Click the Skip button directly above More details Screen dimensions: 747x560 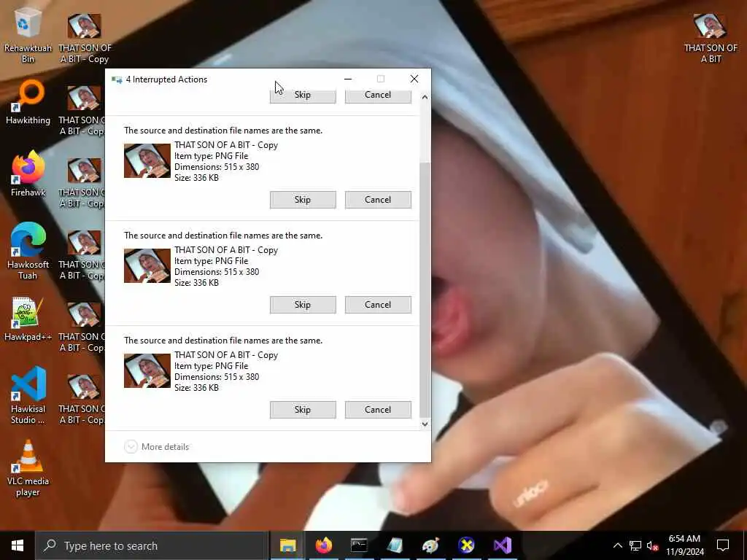pos(303,410)
